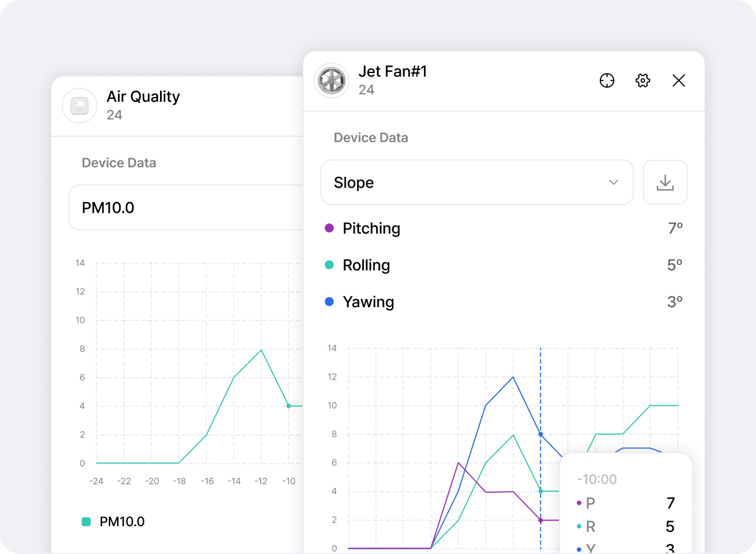Screen dimensions: 756x554
Task: Open Jet Fan settings gear icon
Action: pyautogui.click(x=643, y=81)
